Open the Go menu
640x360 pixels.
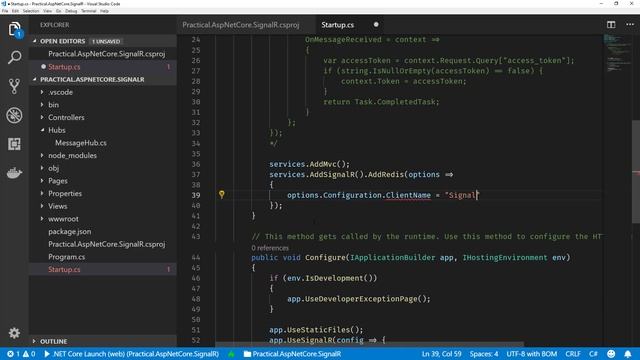click(58, 11)
